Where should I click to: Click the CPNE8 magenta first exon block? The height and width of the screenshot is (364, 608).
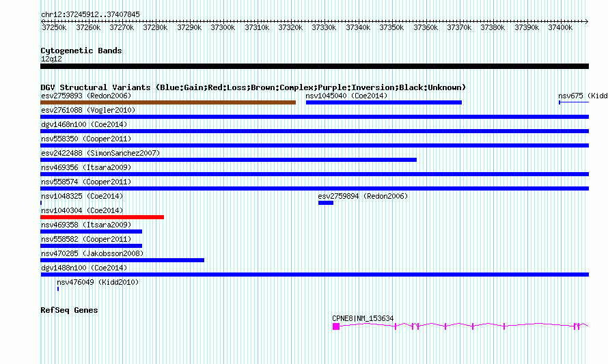(336, 327)
